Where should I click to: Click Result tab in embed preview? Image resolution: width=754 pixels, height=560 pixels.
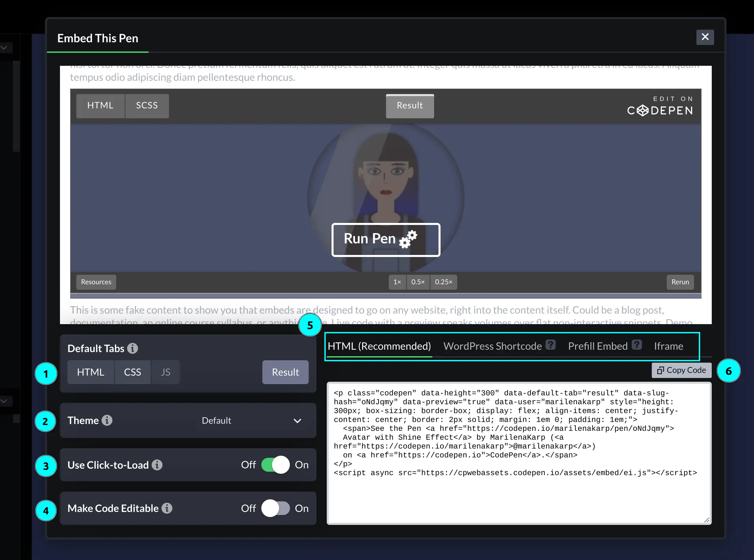[x=410, y=106]
